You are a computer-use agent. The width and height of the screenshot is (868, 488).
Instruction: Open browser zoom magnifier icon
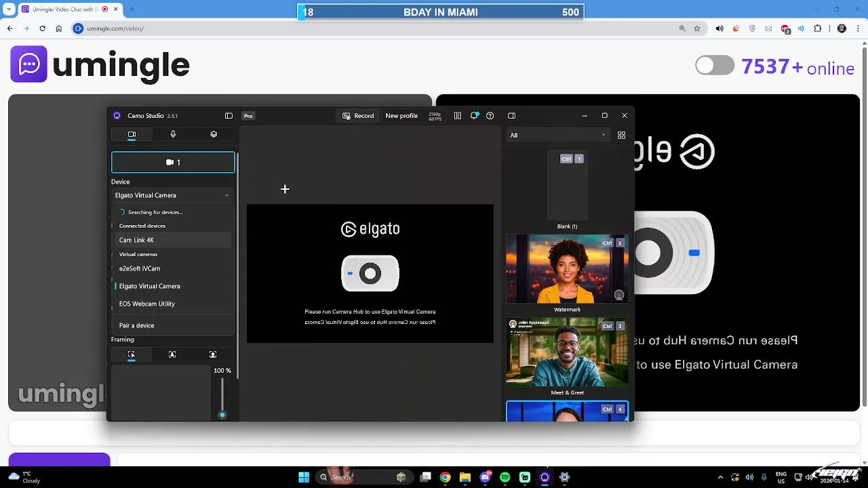point(682,28)
